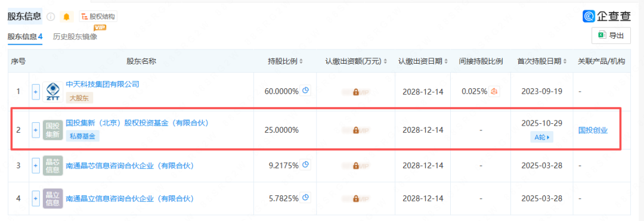Click the 关联产品/机构 column header

click(x=601, y=61)
